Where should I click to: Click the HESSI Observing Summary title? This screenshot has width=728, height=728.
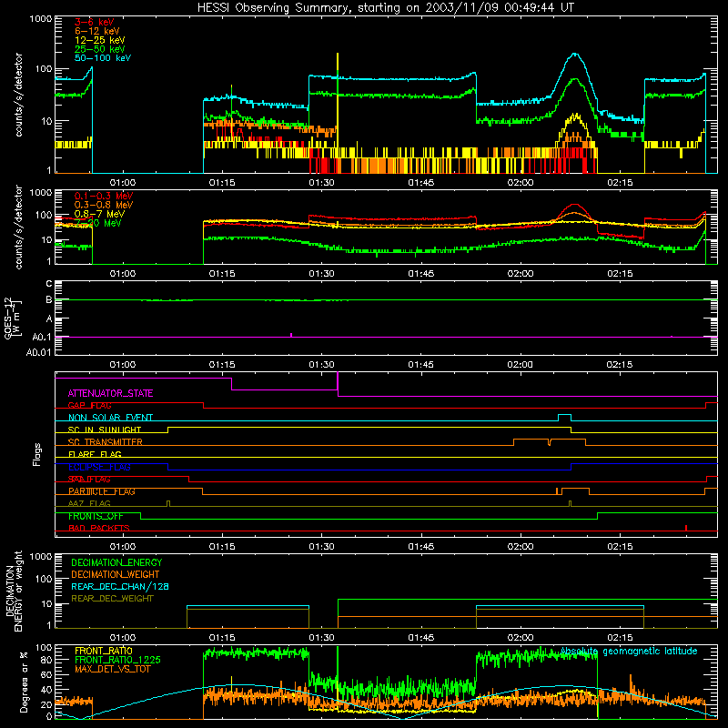pos(386,8)
